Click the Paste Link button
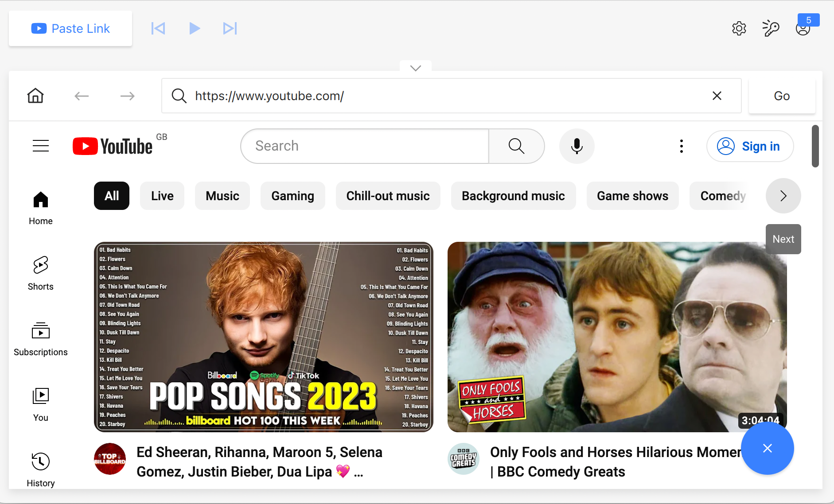 70,28
